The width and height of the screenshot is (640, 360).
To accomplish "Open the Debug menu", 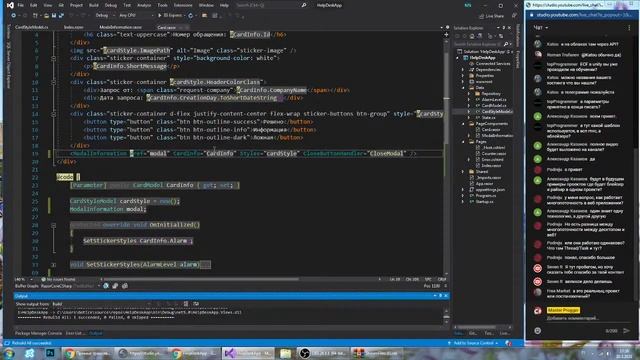I will point(111,5).
